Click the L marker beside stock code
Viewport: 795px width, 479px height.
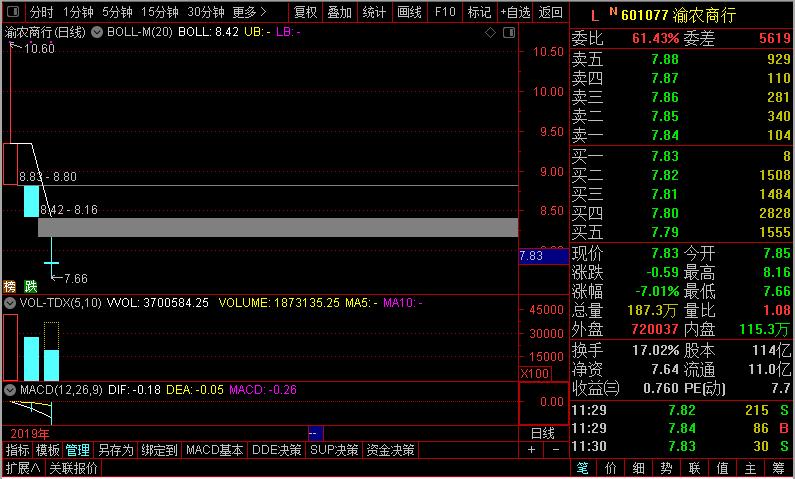pos(594,16)
